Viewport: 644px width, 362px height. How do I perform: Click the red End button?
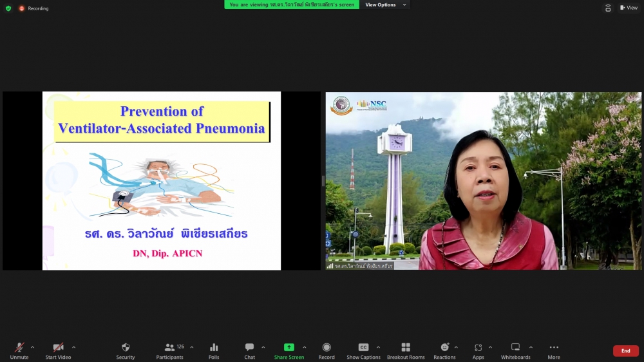click(x=625, y=351)
